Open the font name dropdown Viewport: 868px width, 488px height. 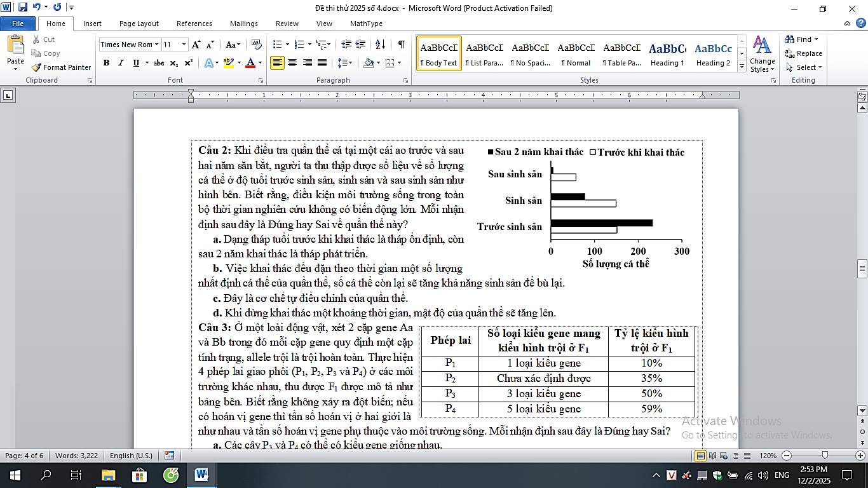click(156, 44)
